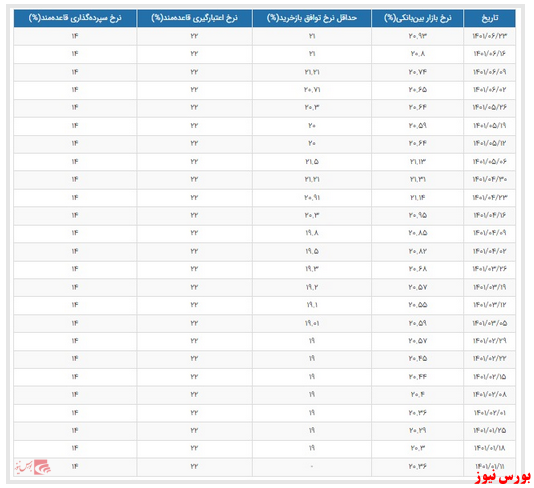534x488 pixels.
Task: Select the date cell 1401/02/01
Action: point(489,413)
